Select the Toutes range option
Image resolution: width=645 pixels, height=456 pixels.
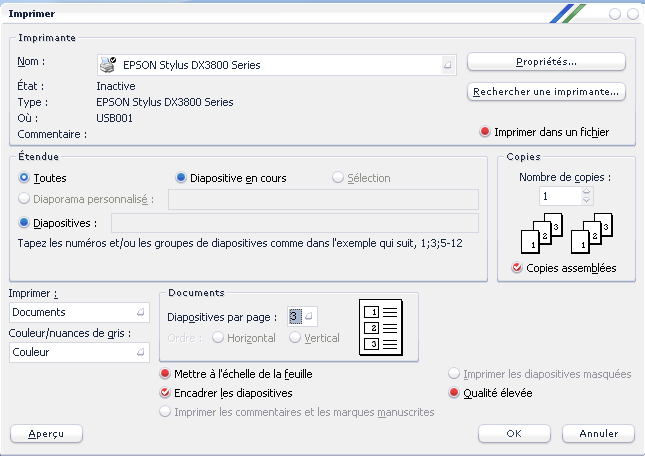coord(25,178)
